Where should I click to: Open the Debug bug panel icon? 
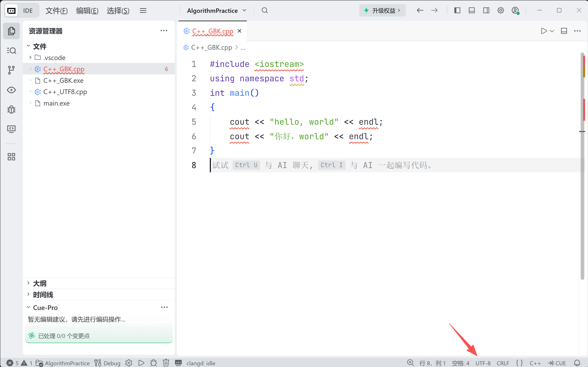(x=11, y=110)
